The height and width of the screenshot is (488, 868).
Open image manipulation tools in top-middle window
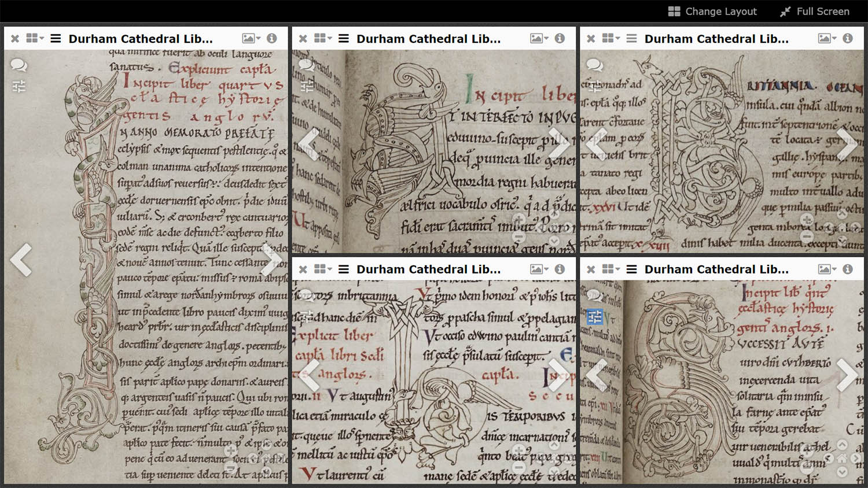(307, 87)
